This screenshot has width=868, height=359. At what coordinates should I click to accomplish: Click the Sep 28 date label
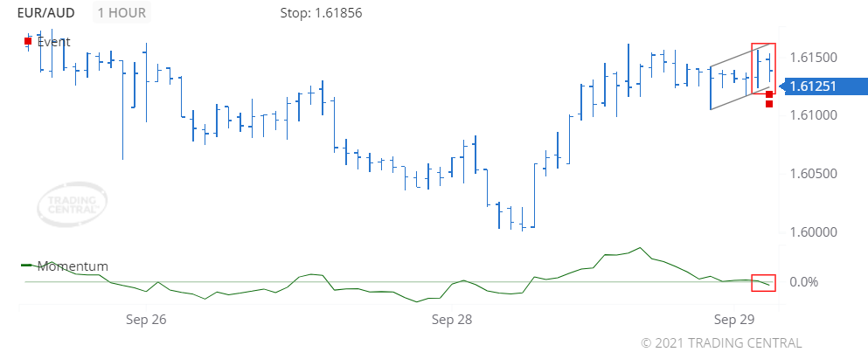click(x=452, y=319)
